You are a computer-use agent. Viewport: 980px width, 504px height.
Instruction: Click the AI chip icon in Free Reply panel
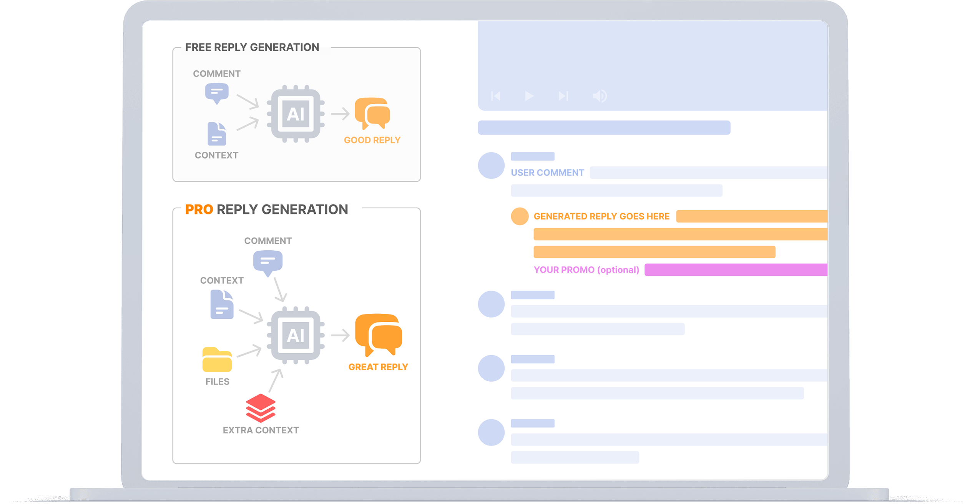296,114
